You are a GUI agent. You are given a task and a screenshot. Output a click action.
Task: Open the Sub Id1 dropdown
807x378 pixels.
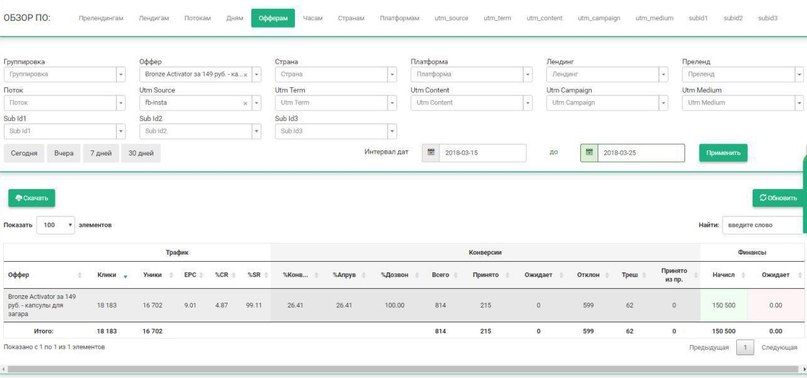coord(64,131)
